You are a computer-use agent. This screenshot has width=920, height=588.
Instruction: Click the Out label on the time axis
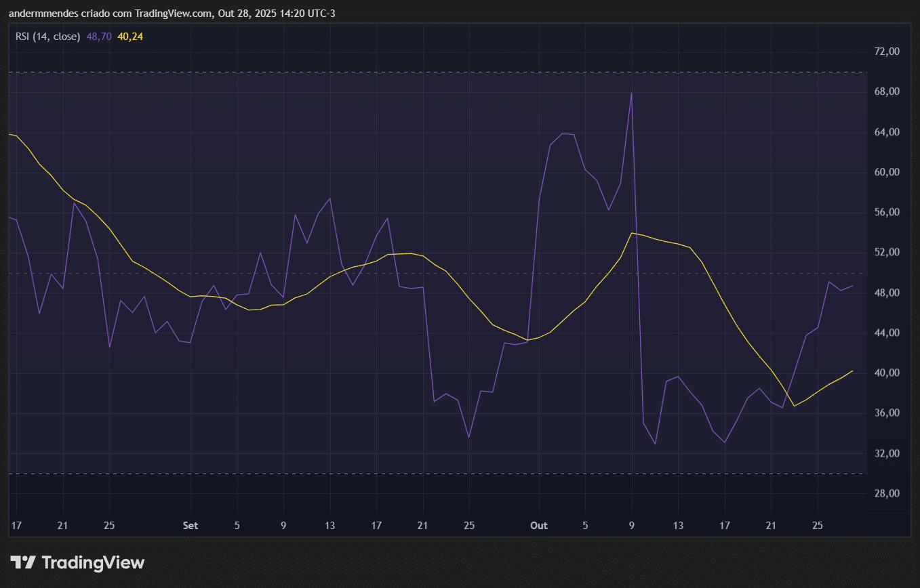point(539,526)
